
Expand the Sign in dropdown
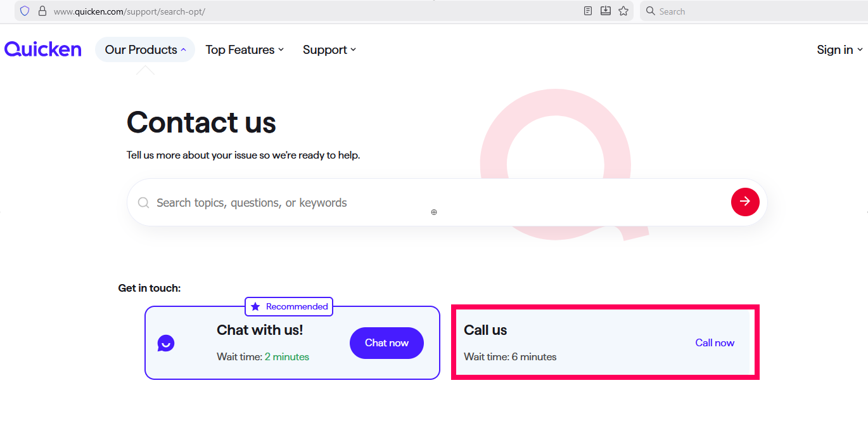coord(839,49)
